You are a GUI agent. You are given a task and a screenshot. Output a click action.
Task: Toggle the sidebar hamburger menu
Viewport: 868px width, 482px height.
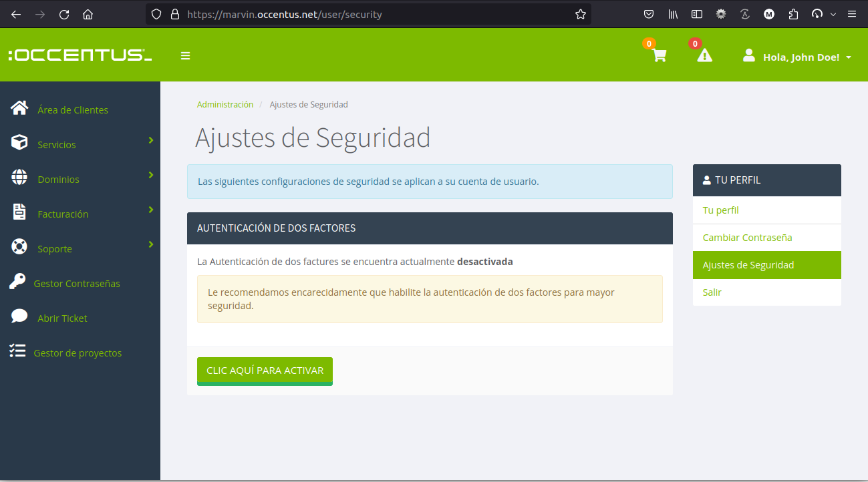(185, 55)
